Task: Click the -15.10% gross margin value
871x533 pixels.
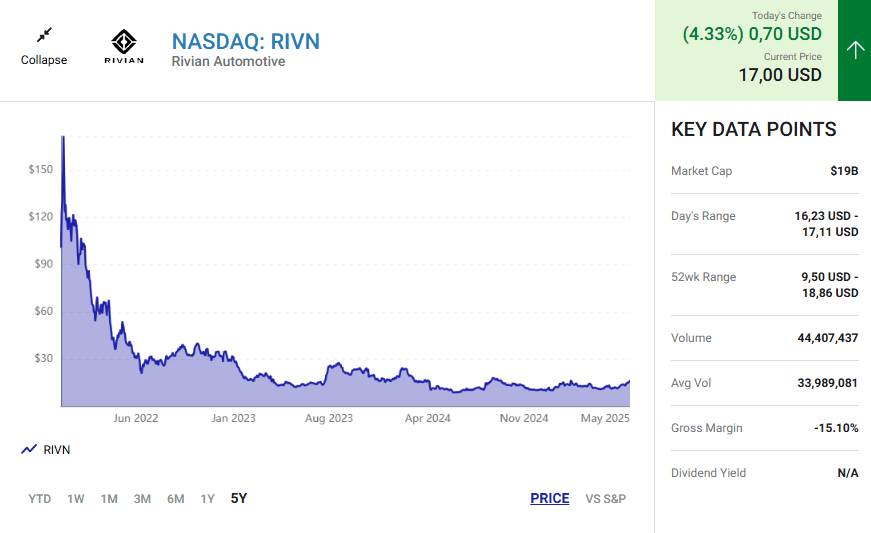Action: click(x=836, y=428)
